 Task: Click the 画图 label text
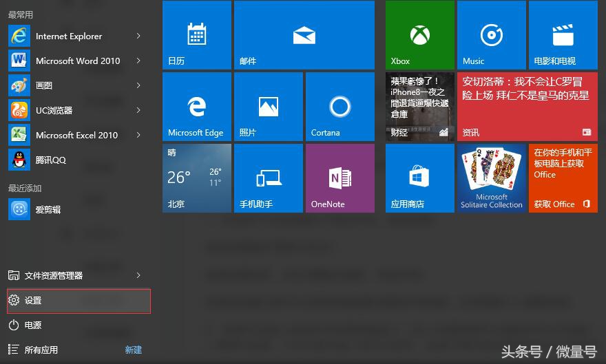[x=44, y=86]
